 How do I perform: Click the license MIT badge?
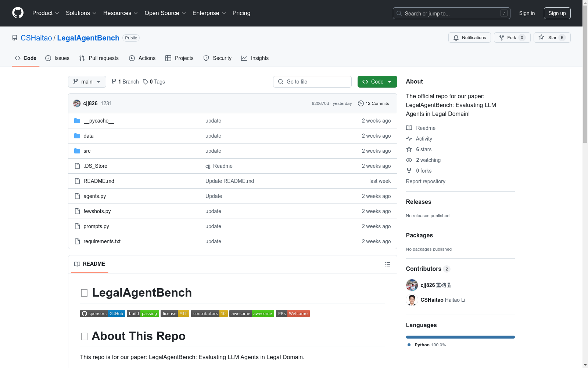(x=175, y=314)
